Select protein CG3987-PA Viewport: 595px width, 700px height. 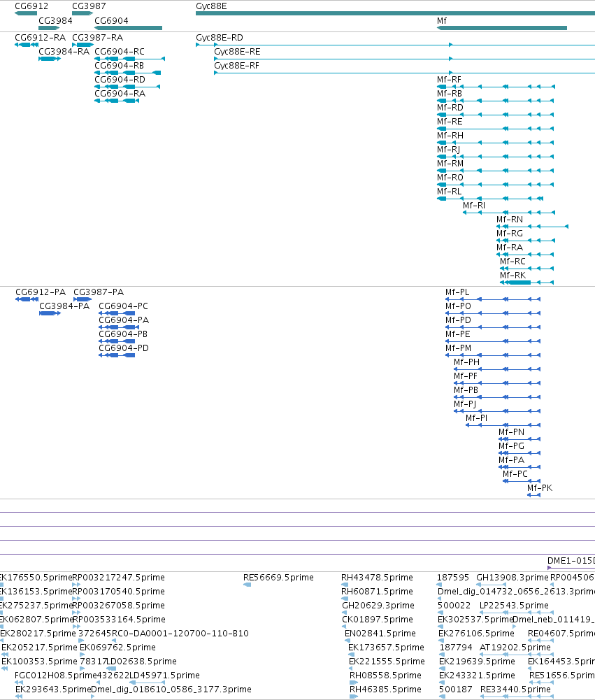tap(99, 292)
